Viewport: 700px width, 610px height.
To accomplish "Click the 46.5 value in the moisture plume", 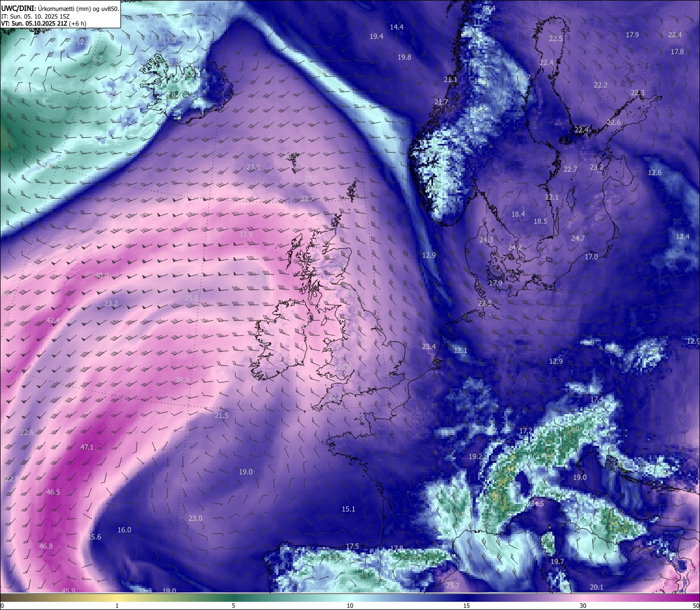I will [x=53, y=492].
